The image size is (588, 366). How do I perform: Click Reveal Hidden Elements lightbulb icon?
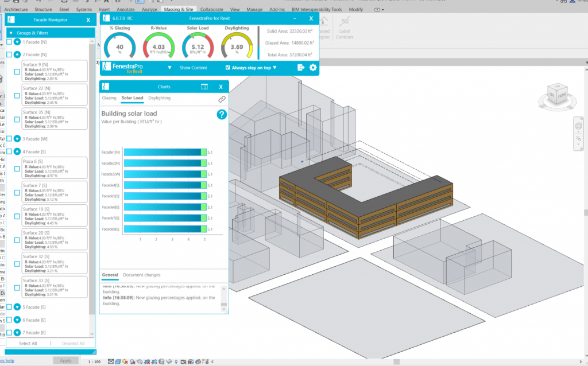click(x=176, y=361)
